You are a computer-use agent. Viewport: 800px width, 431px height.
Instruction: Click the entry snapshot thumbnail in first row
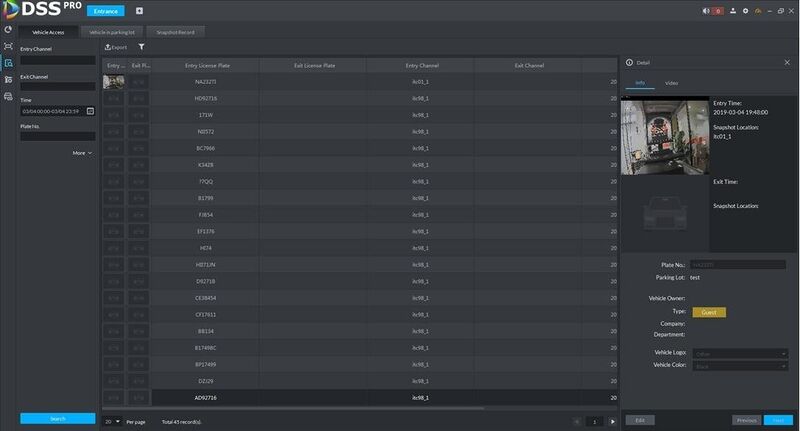click(x=113, y=82)
